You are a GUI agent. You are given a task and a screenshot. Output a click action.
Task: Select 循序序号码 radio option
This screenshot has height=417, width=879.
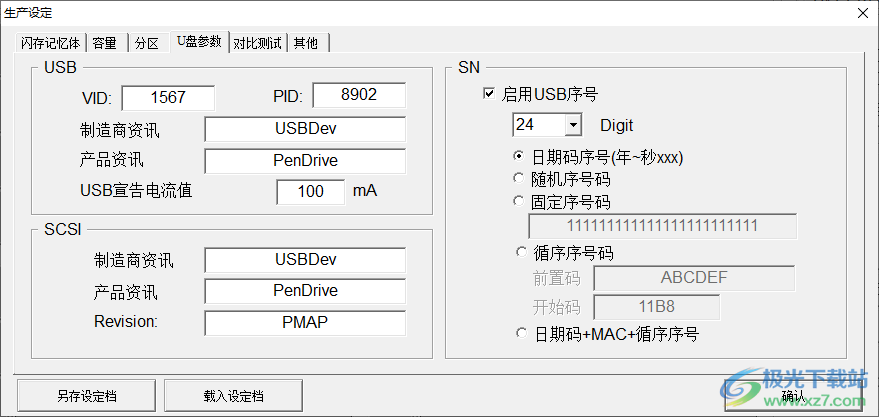521,253
